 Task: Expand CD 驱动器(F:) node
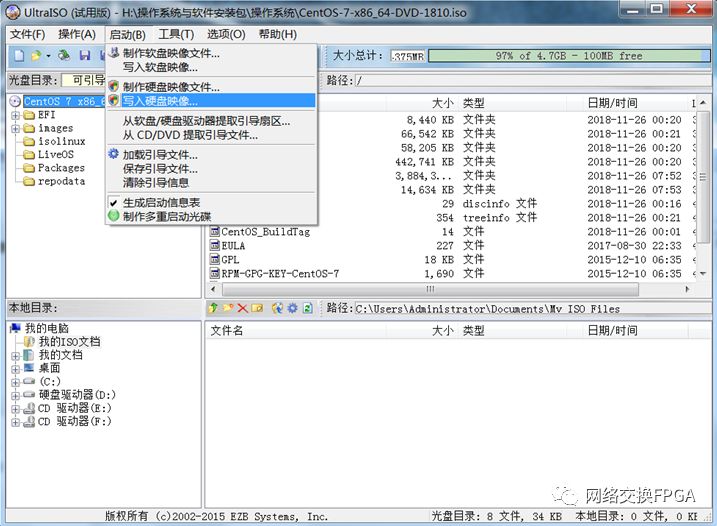[15, 422]
